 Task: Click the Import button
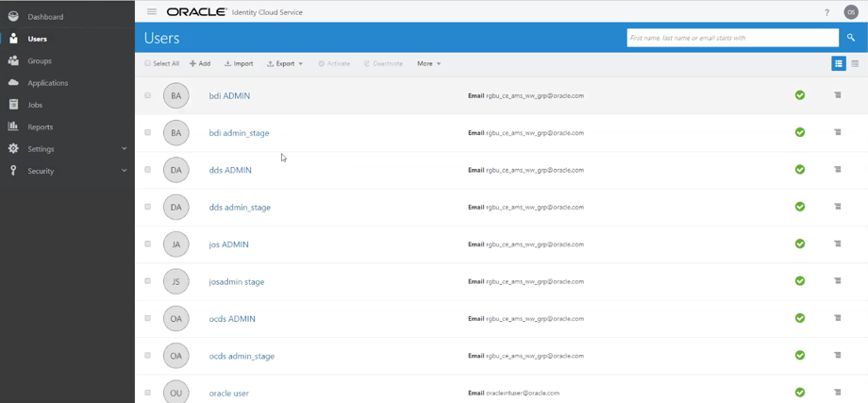click(239, 63)
